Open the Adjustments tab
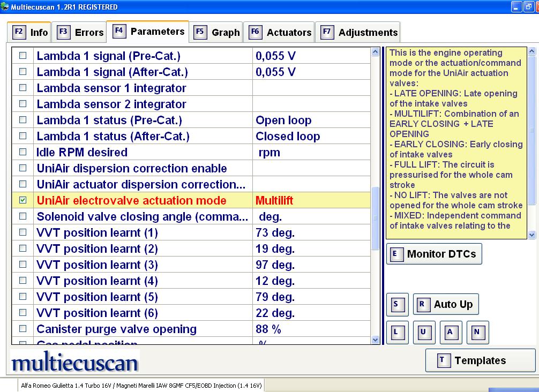This screenshot has width=539, height=392. pos(358,32)
